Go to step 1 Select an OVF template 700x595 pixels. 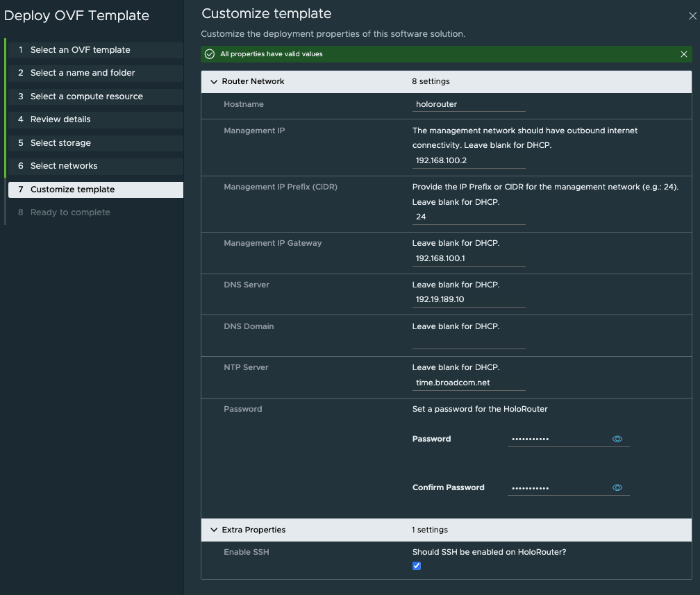tap(80, 50)
